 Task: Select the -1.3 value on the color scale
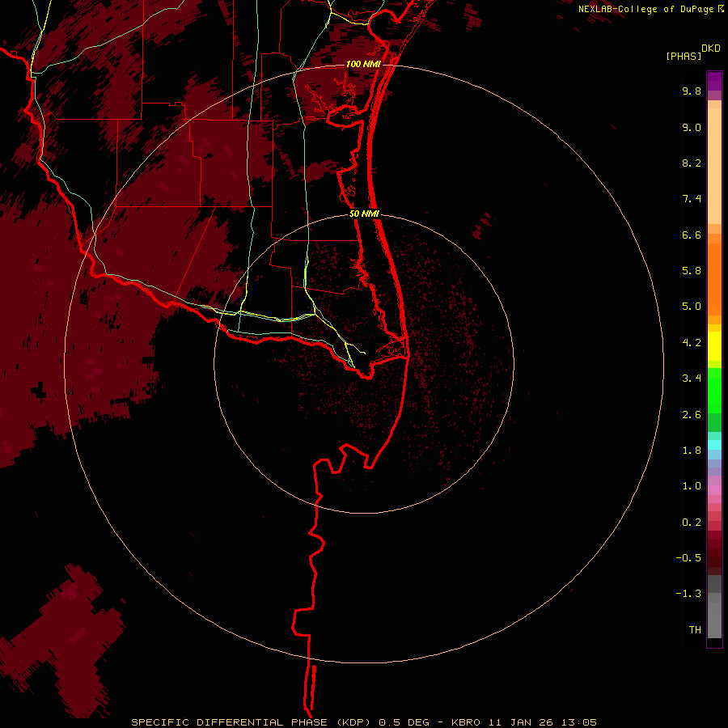(688, 594)
